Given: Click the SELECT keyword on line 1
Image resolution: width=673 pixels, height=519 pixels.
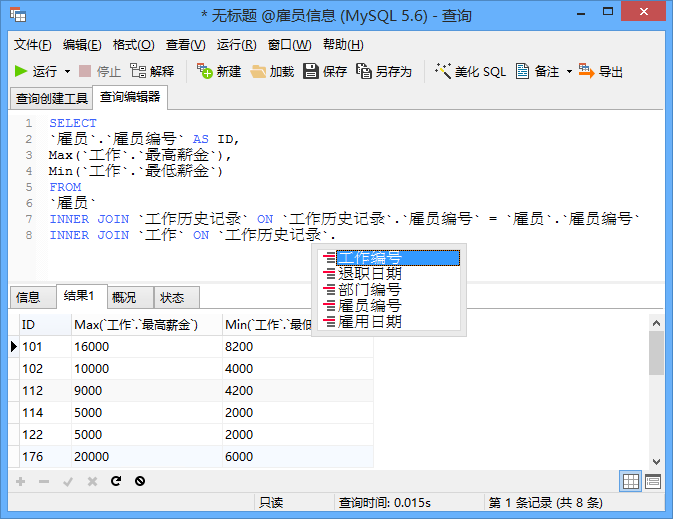Looking at the screenshot, I should click(x=73, y=123).
